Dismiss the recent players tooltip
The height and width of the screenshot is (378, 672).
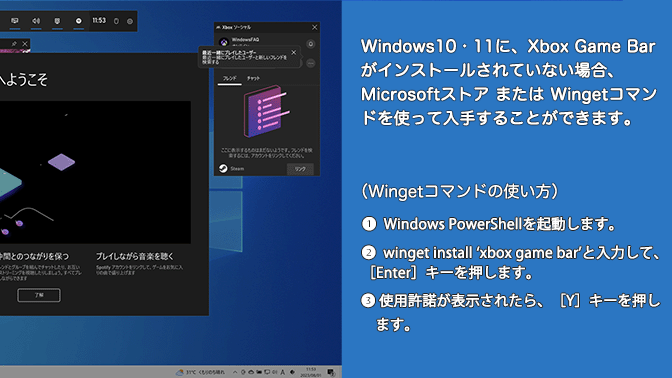pos(294,53)
